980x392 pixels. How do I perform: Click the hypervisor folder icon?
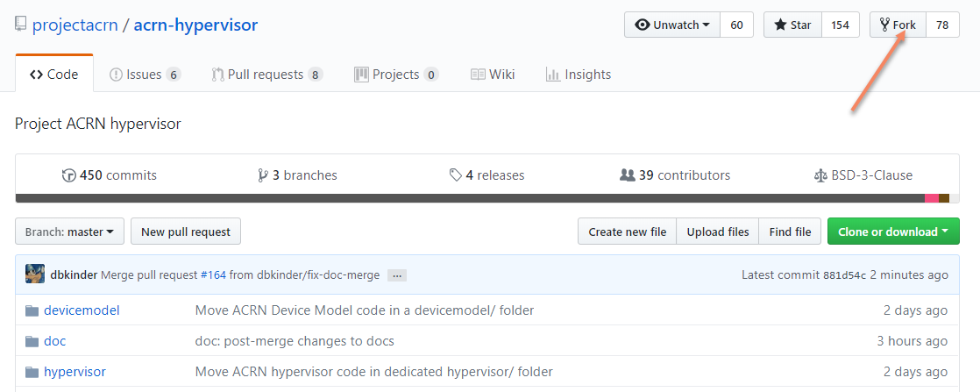point(32,372)
